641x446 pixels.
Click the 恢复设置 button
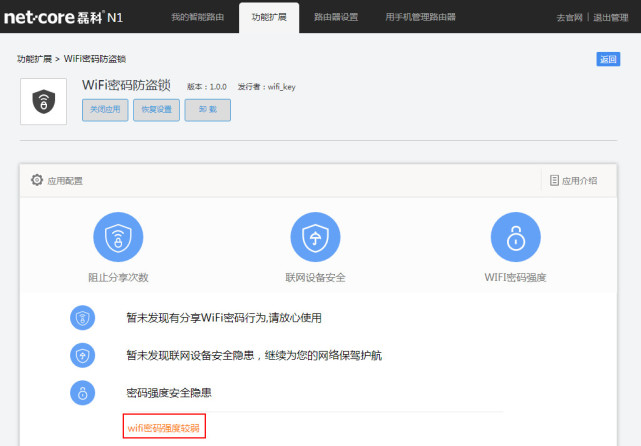[156, 110]
